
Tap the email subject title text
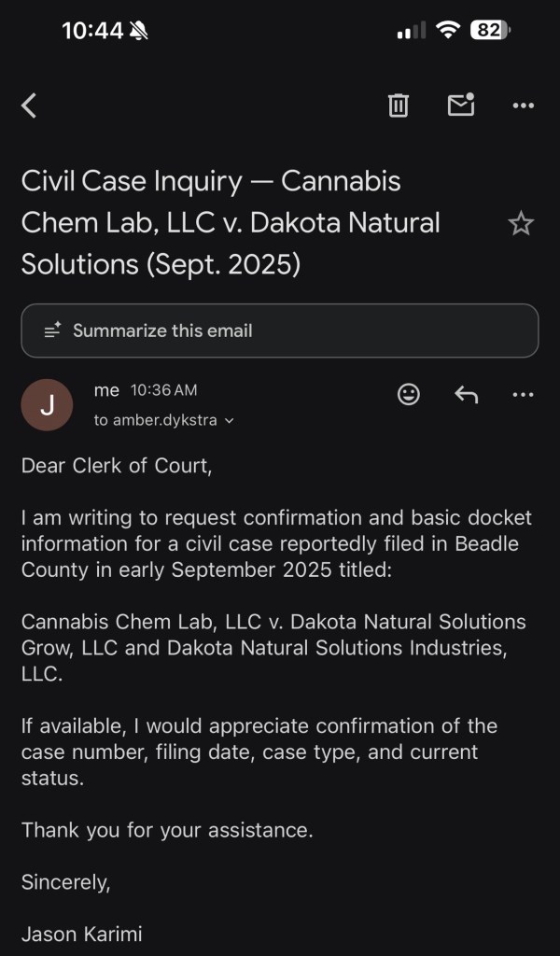231,223
